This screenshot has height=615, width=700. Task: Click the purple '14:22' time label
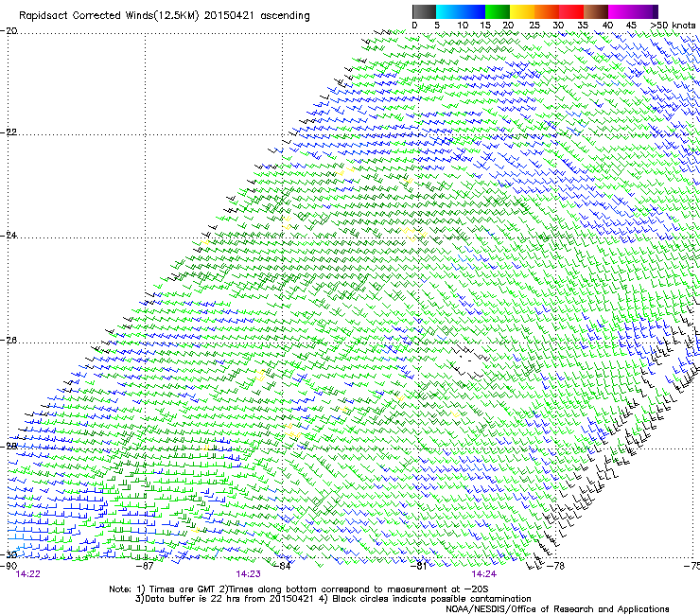click(27, 574)
